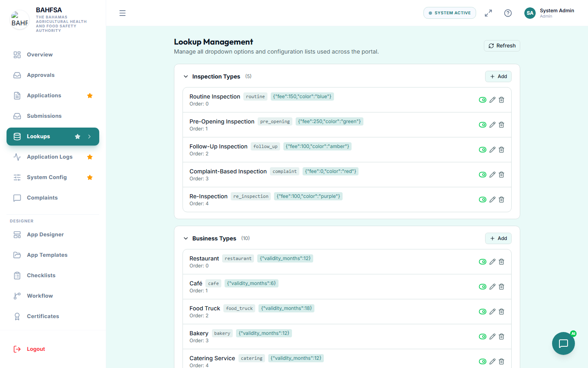The width and height of the screenshot is (588, 368).
Task: Click the white star on Lookups
Action: pyautogui.click(x=78, y=137)
